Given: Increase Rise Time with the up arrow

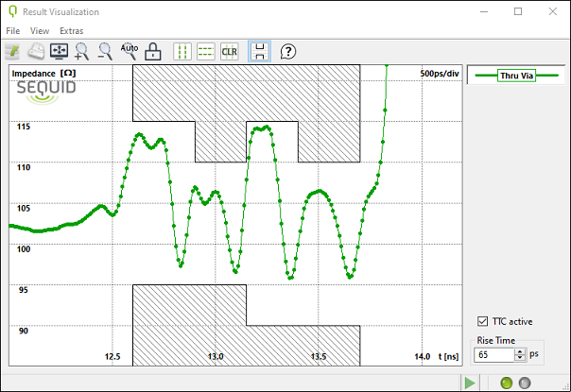Looking at the screenshot, I should tap(519, 351).
